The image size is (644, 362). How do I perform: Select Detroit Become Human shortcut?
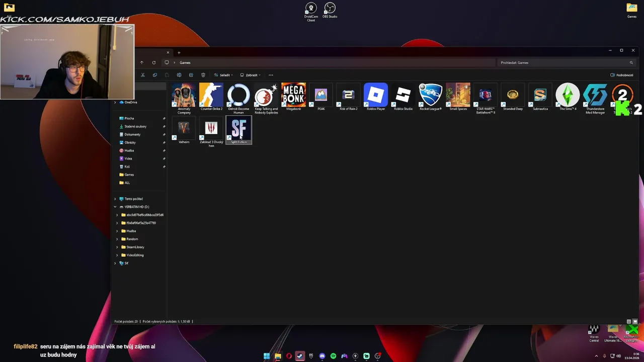pos(238,99)
